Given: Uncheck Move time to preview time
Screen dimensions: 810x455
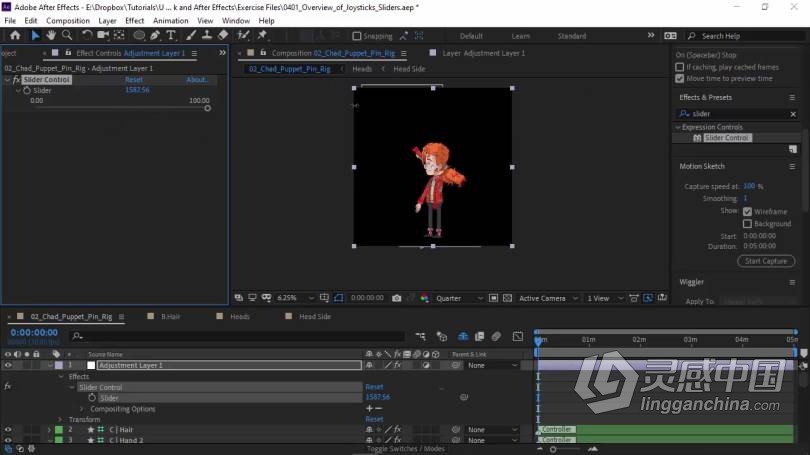Looking at the screenshot, I should [680, 79].
